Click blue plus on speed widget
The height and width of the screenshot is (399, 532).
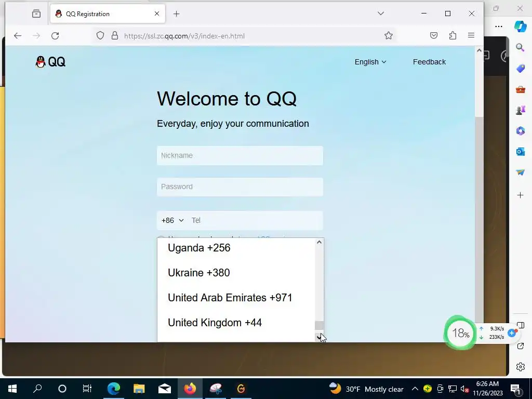pos(512,333)
